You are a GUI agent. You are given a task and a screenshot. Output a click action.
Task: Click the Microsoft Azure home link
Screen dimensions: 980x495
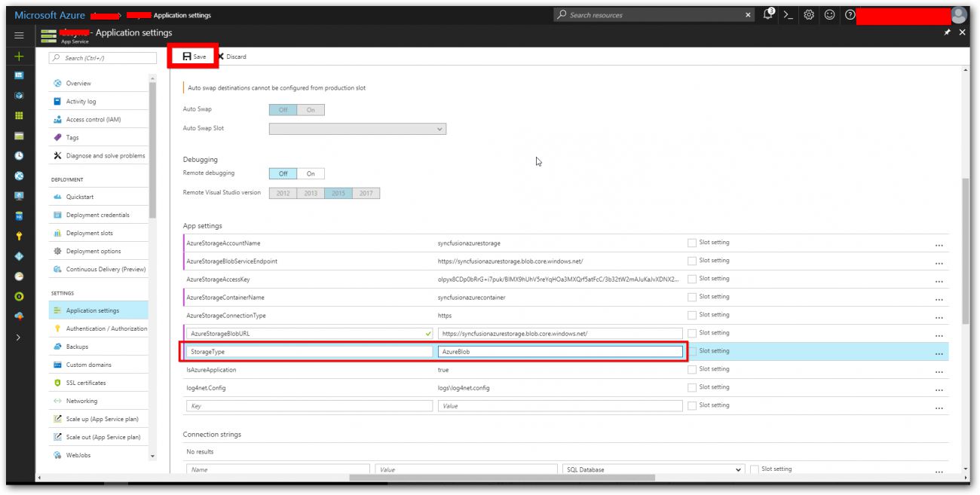tap(48, 15)
